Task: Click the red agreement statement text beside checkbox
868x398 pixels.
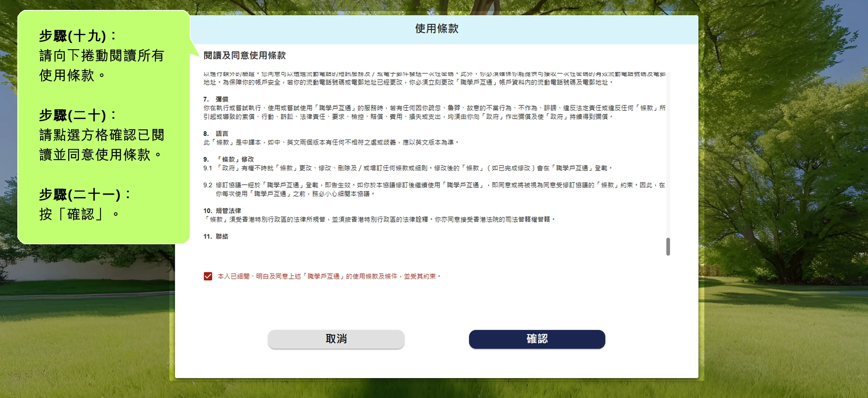Action: (329, 276)
